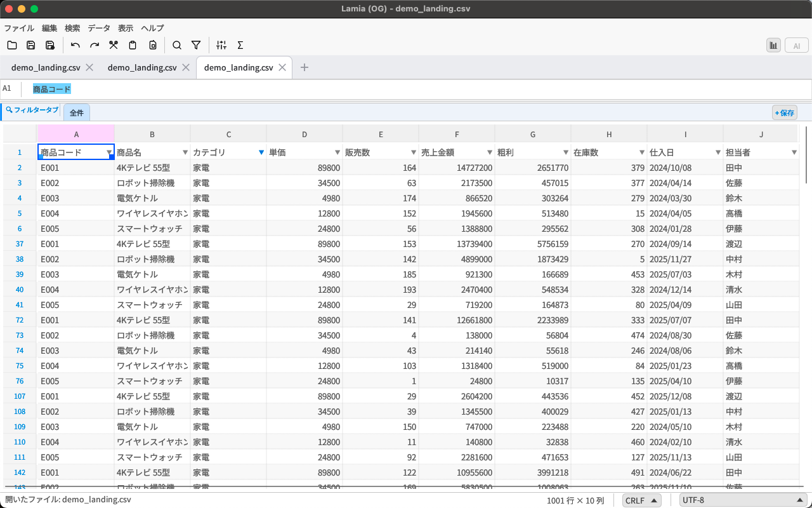812x508 pixels.
Task: Open the search magnifier tool
Action: click(x=177, y=45)
